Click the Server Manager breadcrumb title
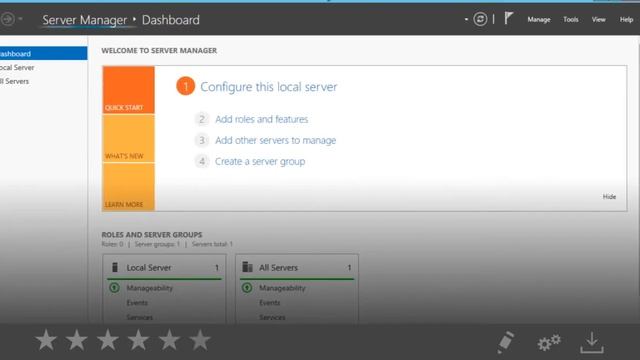Screen dimensions: 640x360 click(x=84, y=20)
